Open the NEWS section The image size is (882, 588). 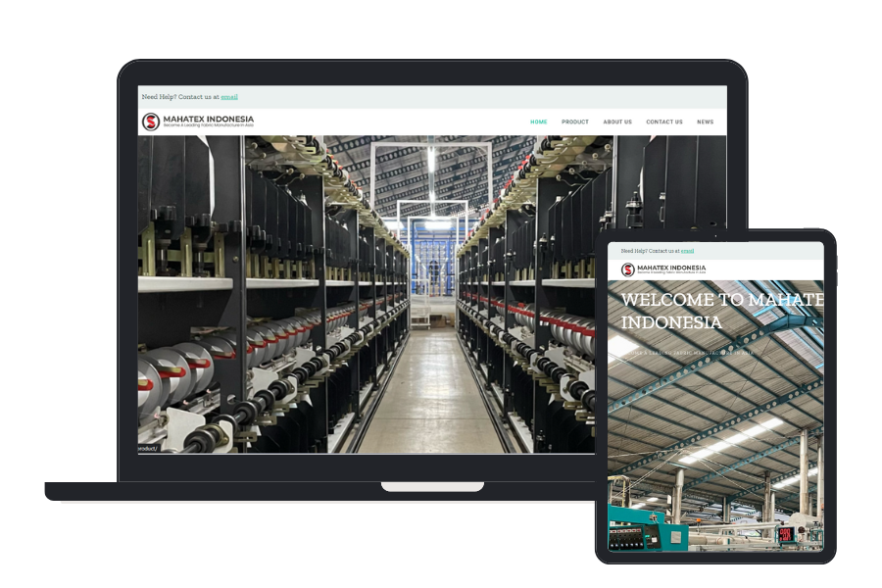(x=705, y=122)
